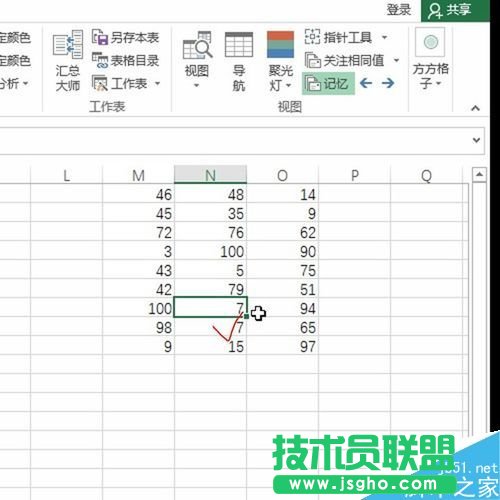This screenshot has width=500, height=500.
Task: Expand the formula bar chevron
Action: click(476, 140)
